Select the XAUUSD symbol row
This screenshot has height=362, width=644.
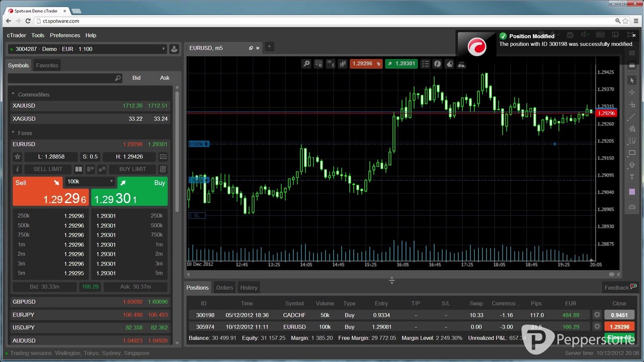point(91,106)
